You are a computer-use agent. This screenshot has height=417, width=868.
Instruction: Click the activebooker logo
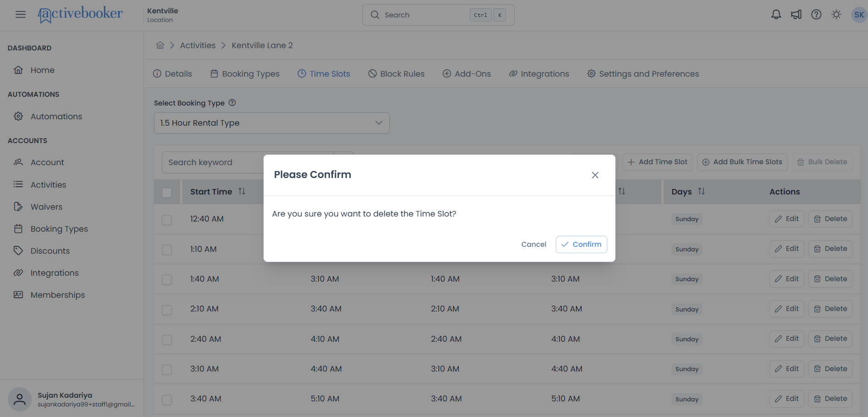pos(80,14)
